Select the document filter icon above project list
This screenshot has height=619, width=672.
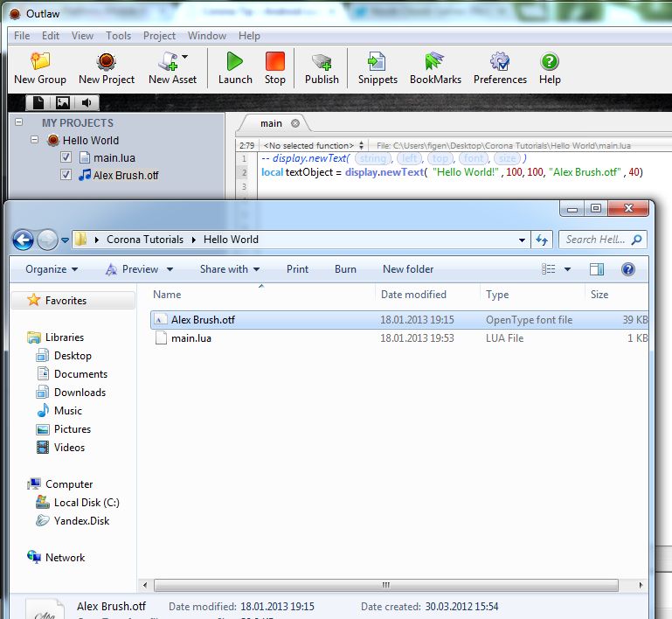pos(38,102)
